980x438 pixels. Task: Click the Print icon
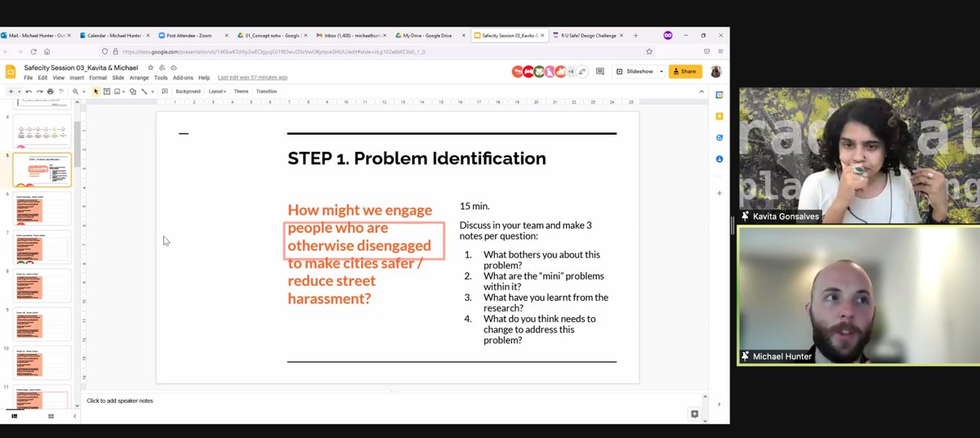click(x=50, y=92)
